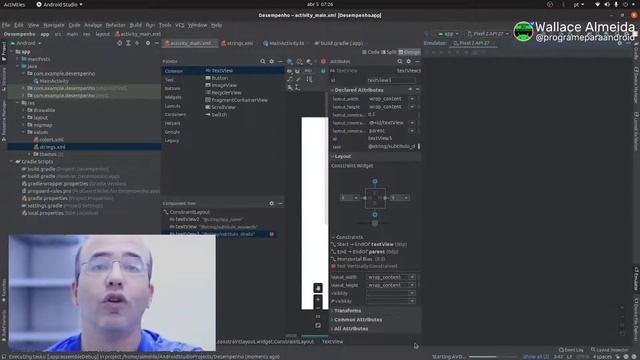The width and height of the screenshot is (640, 360).
Task: Click the Not Vertically Constrained warning
Action: tap(364, 266)
